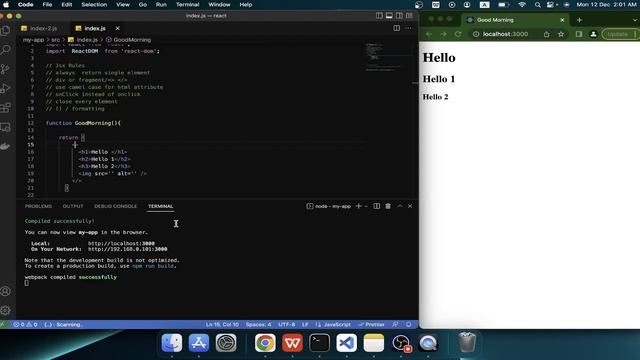Open Chrome profile avatar
640x360 pixels.
593,34
